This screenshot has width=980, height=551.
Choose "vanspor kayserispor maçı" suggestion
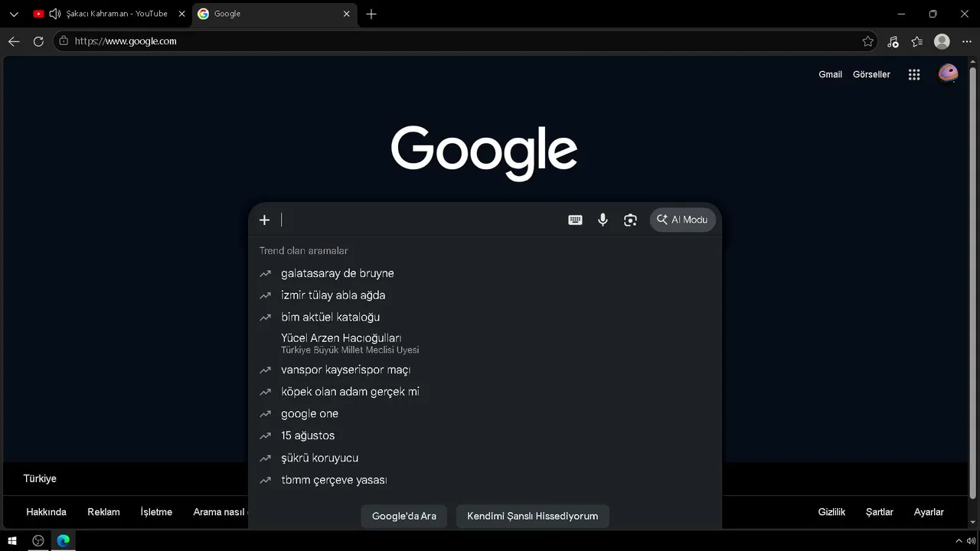click(485, 370)
